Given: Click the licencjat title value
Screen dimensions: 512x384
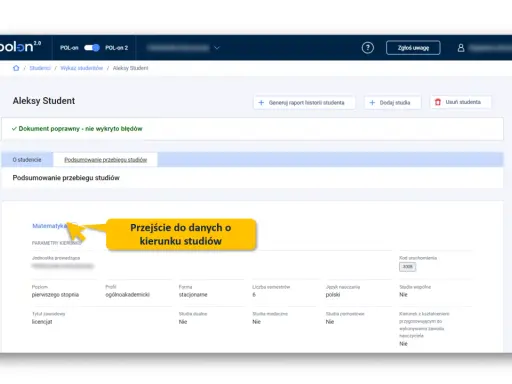Looking at the screenshot, I should pos(42,322).
